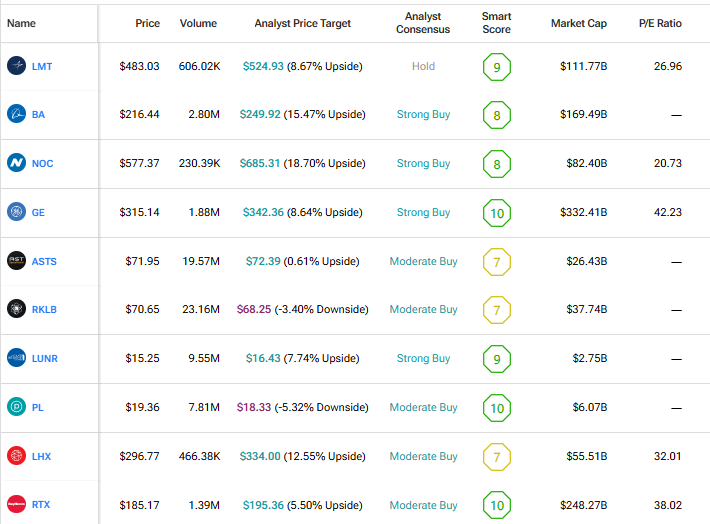
Task: Click the ASTS company logo icon
Action: coord(17,261)
